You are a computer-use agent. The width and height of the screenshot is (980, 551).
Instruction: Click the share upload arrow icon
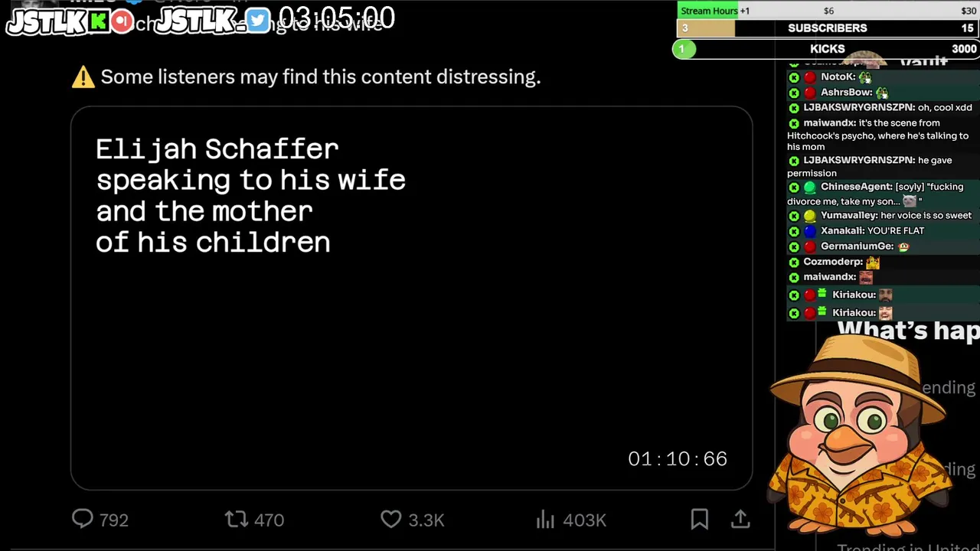pyautogui.click(x=740, y=519)
